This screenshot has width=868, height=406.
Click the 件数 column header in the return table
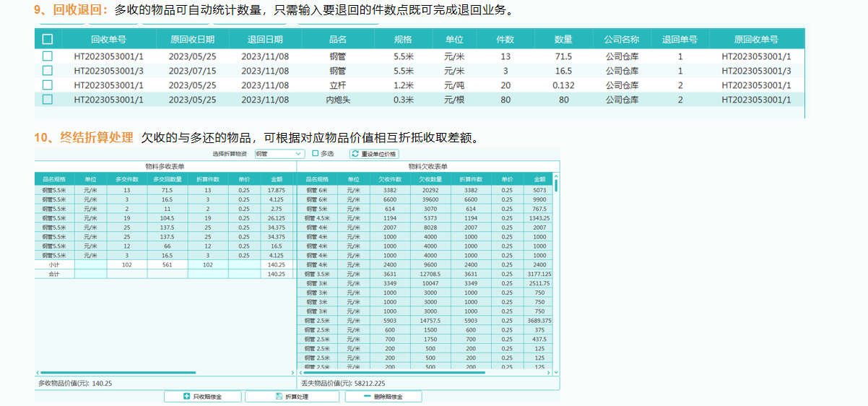[x=505, y=40]
